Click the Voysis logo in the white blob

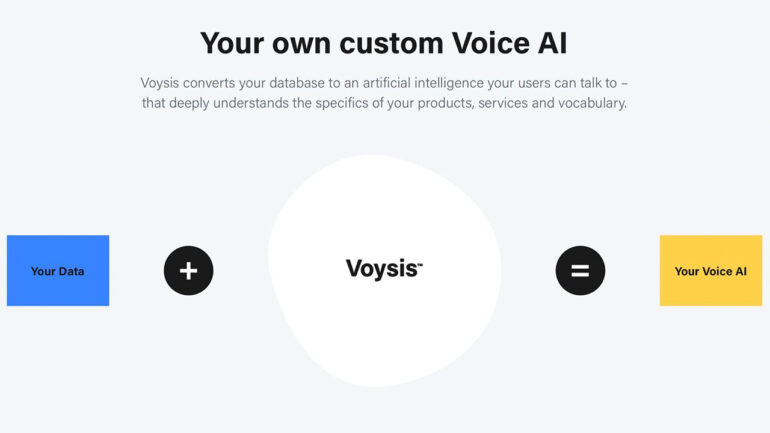click(x=384, y=269)
